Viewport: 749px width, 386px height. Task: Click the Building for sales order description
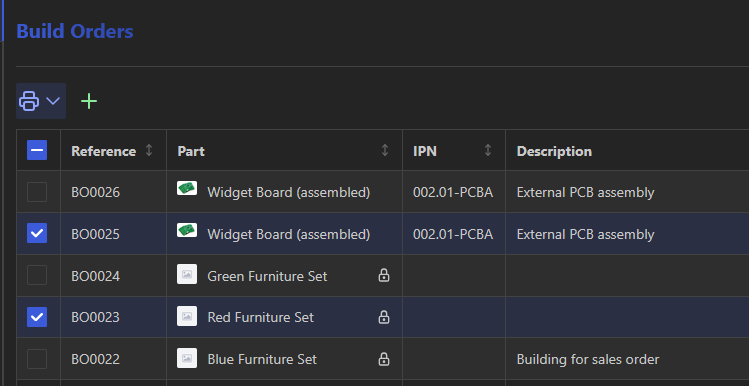[588, 359]
